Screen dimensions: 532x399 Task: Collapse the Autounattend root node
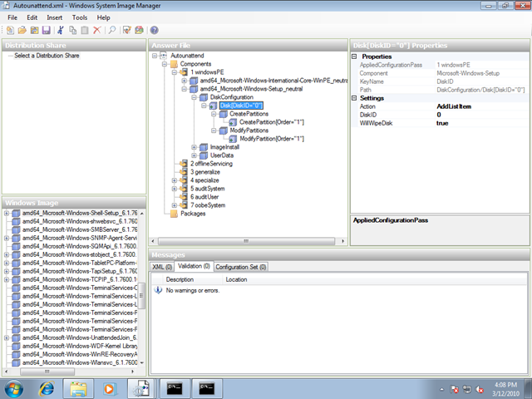[155, 56]
